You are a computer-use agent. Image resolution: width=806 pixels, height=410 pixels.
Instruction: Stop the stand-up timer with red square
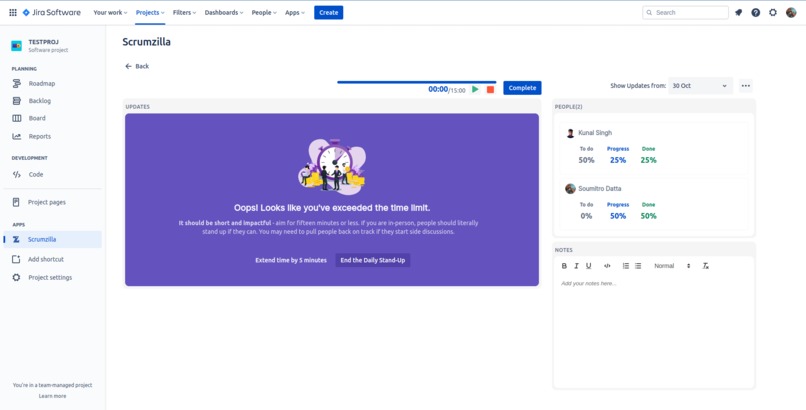[x=490, y=89]
